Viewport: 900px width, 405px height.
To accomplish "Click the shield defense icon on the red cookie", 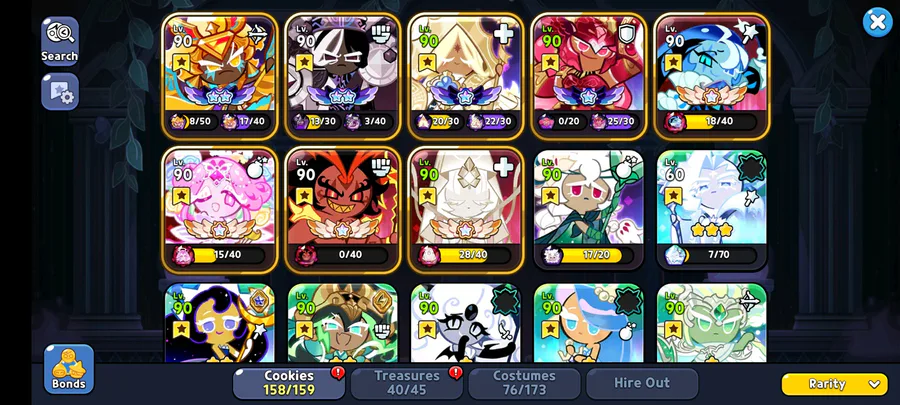I will point(627,34).
